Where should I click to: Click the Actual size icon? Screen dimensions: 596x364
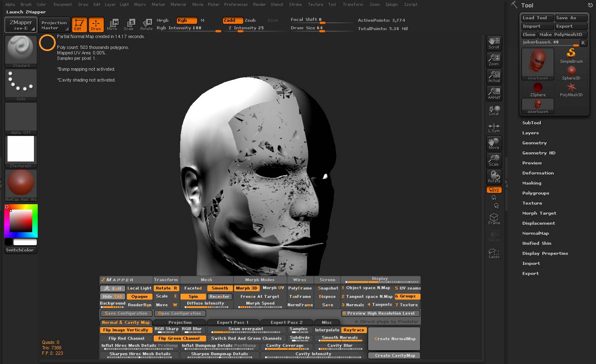click(494, 76)
